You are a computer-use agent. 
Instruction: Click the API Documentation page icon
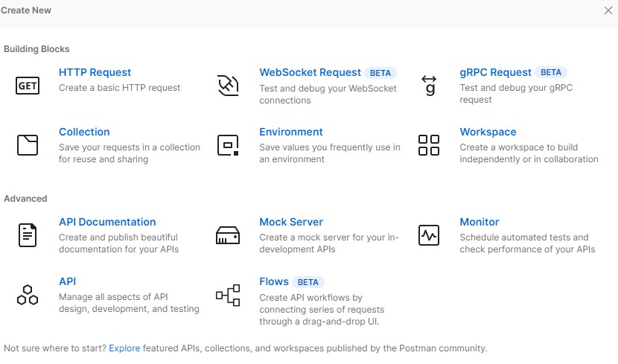28,235
